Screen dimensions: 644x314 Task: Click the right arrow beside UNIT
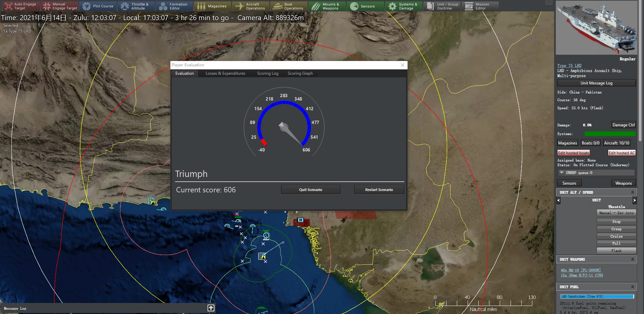point(634,200)
